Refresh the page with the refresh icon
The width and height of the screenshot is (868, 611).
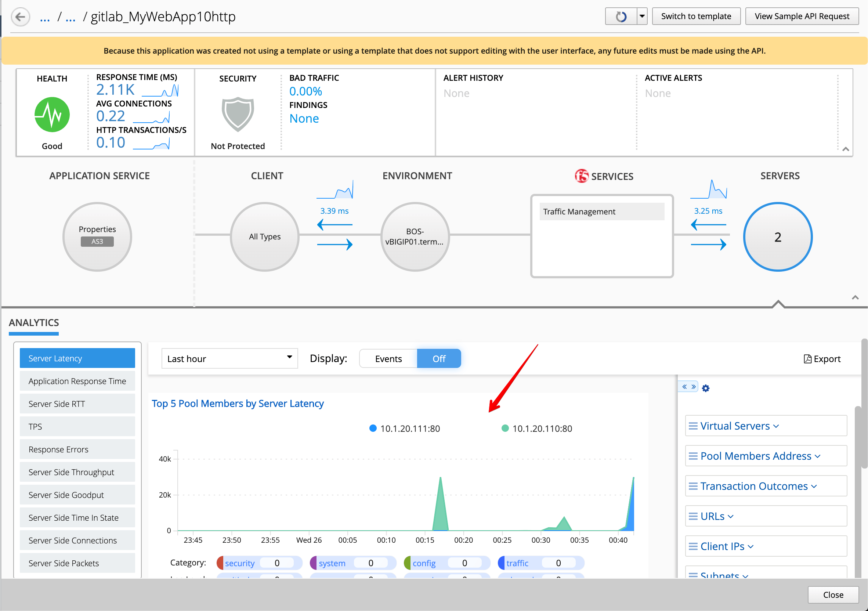tap(621, 17)
